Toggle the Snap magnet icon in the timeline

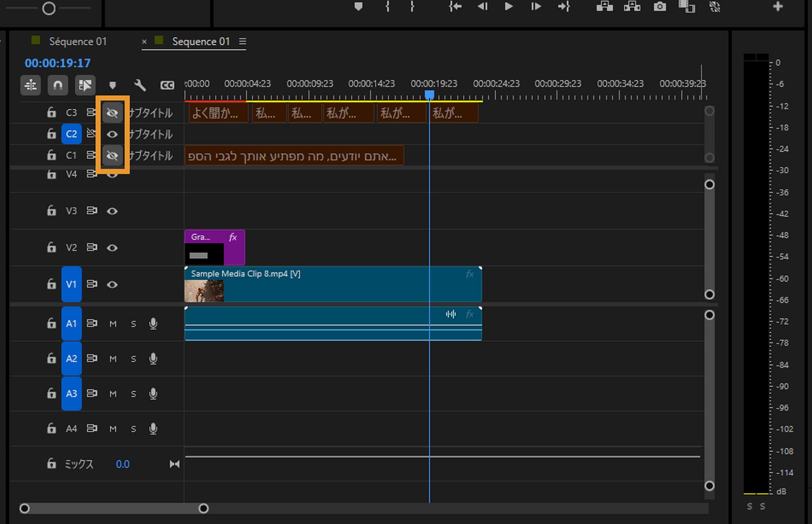coord(58,85)
